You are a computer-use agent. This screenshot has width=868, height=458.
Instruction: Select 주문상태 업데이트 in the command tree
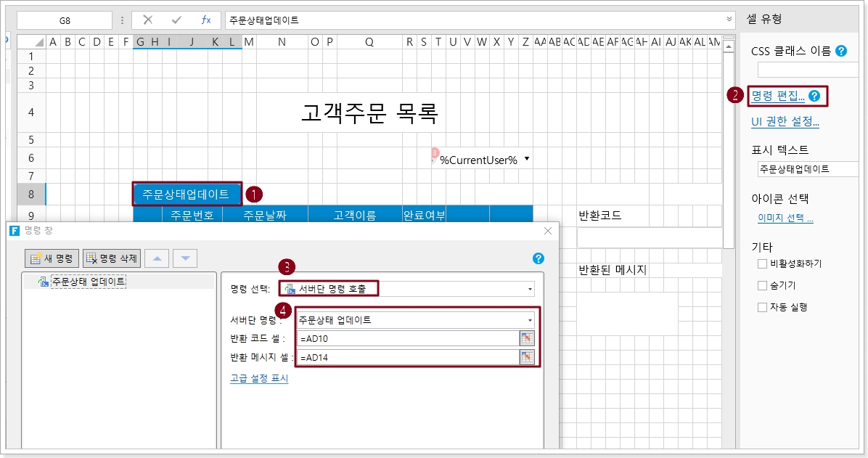88,281
